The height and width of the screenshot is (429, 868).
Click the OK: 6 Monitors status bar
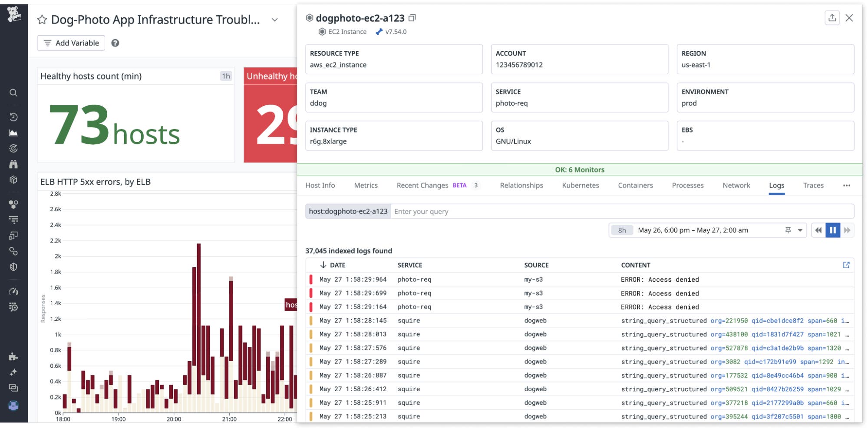click(x=579, y=170)
